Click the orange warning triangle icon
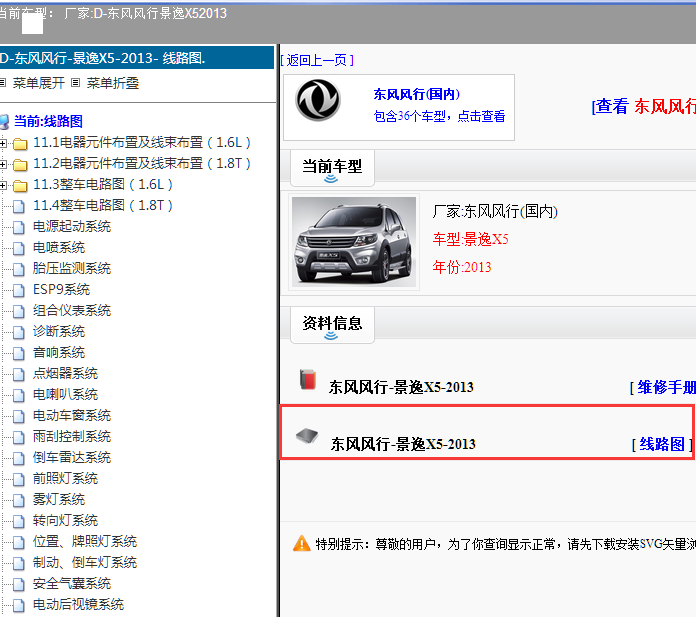Viewport: 696px width, 617px height. [x=302, y=543]
